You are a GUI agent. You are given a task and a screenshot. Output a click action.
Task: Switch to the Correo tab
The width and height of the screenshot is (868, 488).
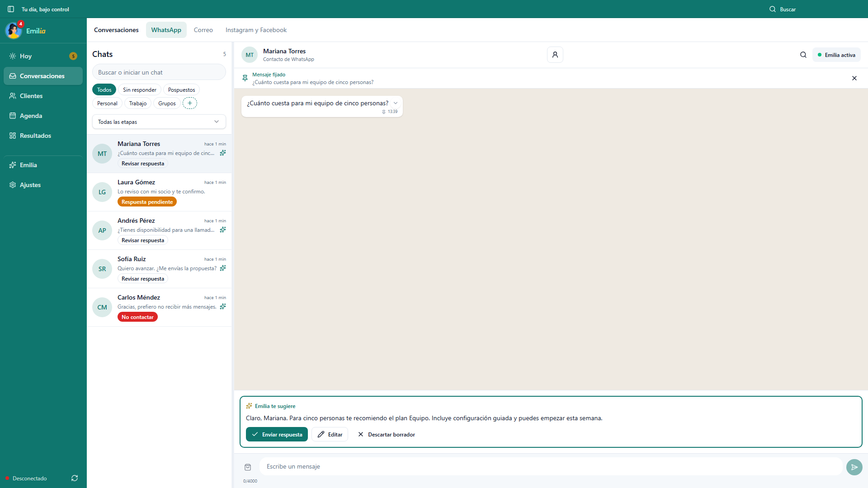(203, 30)
